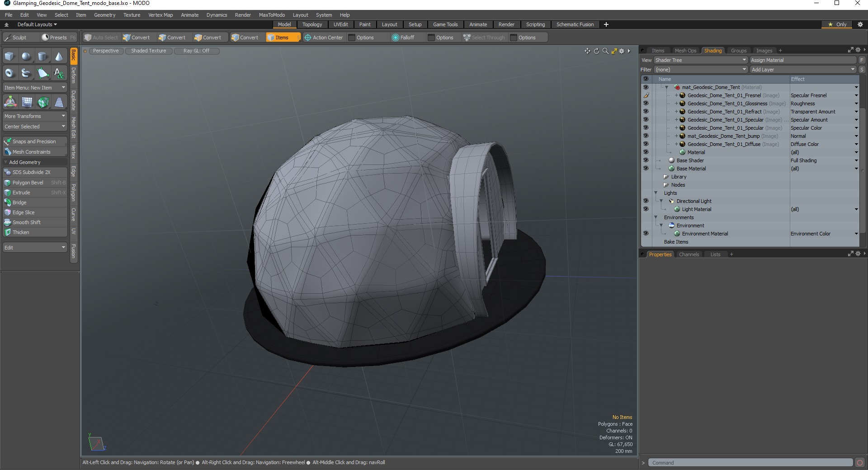This screenshot has height=470, width=868.
Task: Click the Thicken tool button
Action: click(x=35, y=232)
